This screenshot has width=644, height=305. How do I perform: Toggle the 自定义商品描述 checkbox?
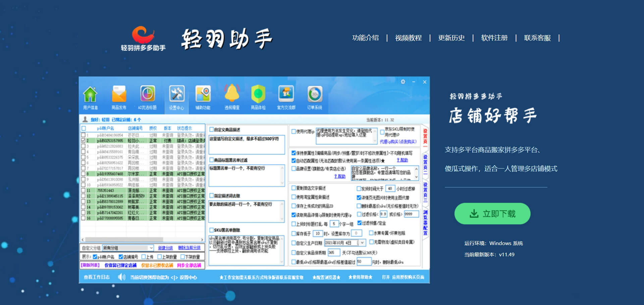[x=212, y=129]
